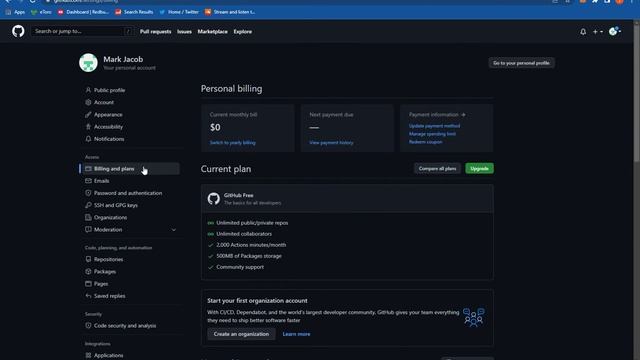Click the Accessibility icon in sidebar
640x360 pixels.
(x=88, y=127)
